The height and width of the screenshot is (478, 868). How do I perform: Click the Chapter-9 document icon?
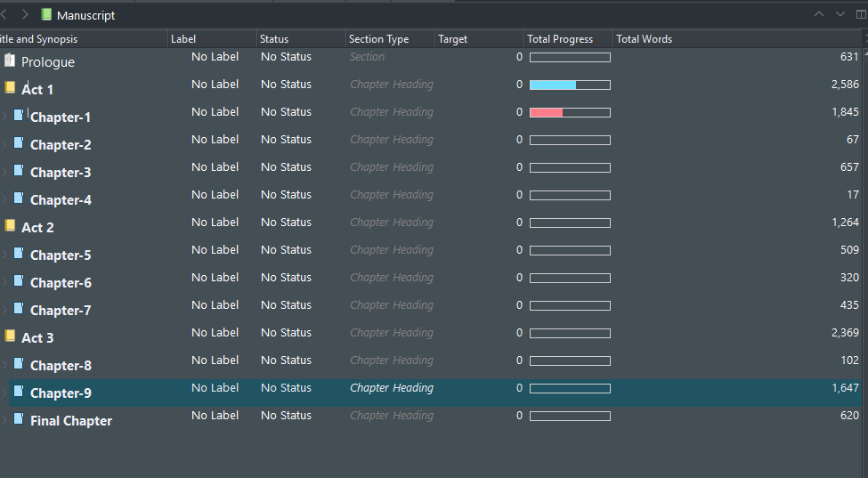pos(19,391)
